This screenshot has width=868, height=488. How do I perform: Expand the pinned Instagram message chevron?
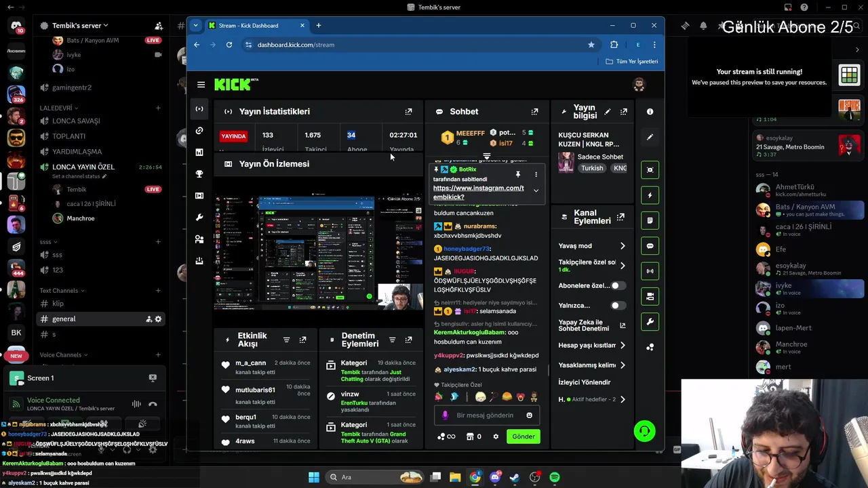[536, 190]
